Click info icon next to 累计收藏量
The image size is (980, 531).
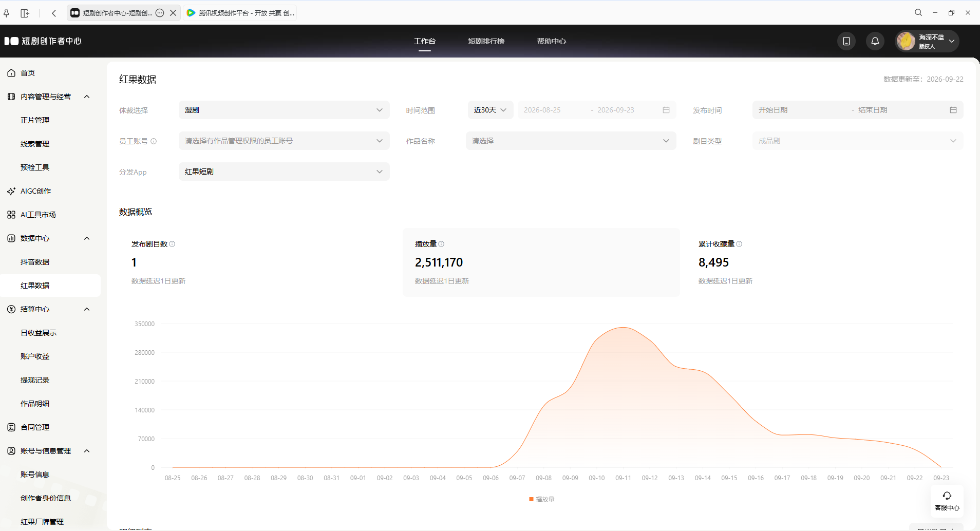pyautogui.click(x=739, y=244)
